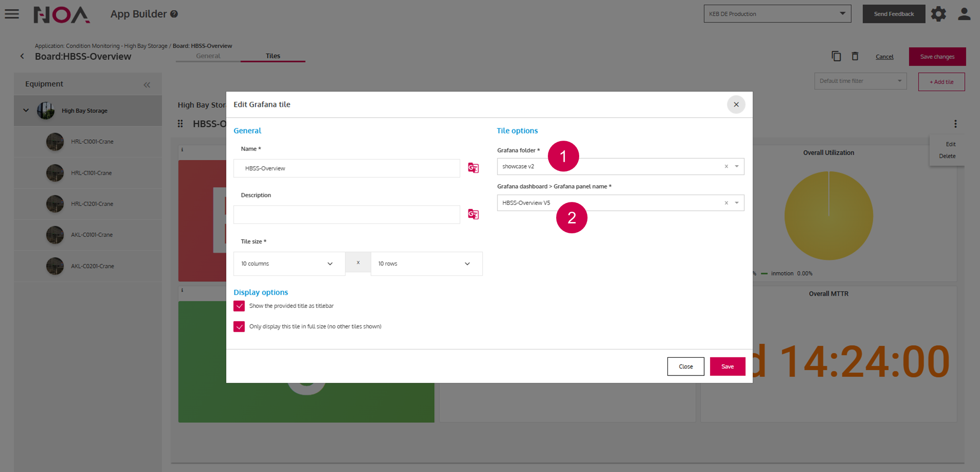The height and width of the screenshot is (472, 980).
Task: Open the hamburger navigation menu
Action: click(12, 14)
